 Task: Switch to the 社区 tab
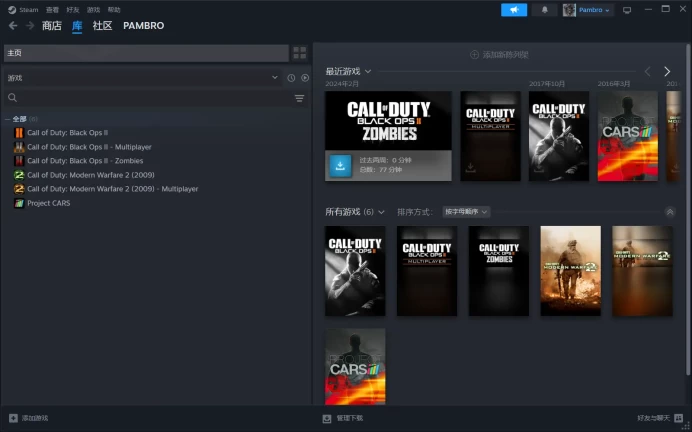102,26
